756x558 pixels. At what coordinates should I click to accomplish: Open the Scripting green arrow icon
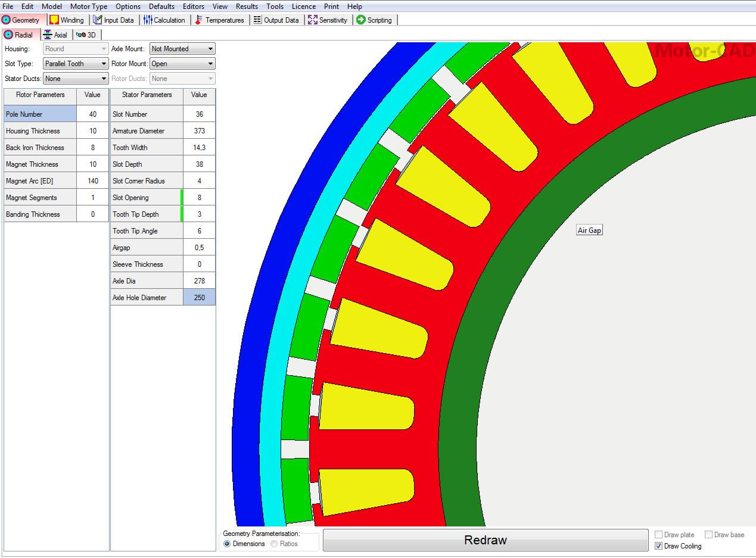pos(360,20)
